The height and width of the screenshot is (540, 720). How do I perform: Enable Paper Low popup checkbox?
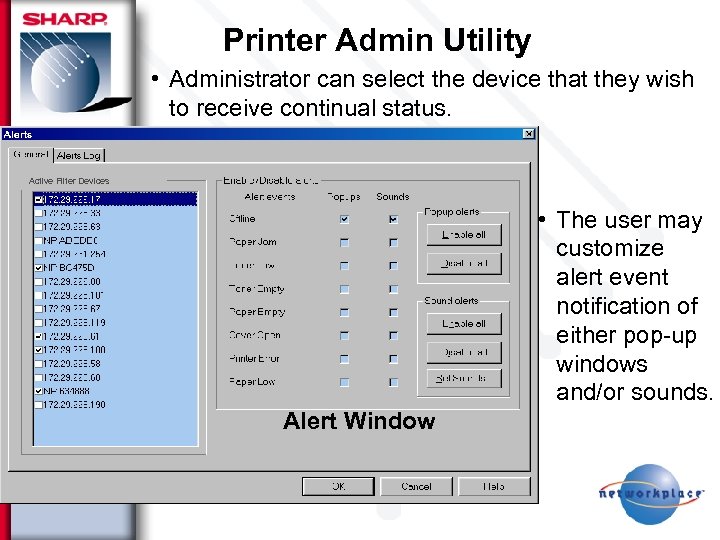[x=344, y=382]
